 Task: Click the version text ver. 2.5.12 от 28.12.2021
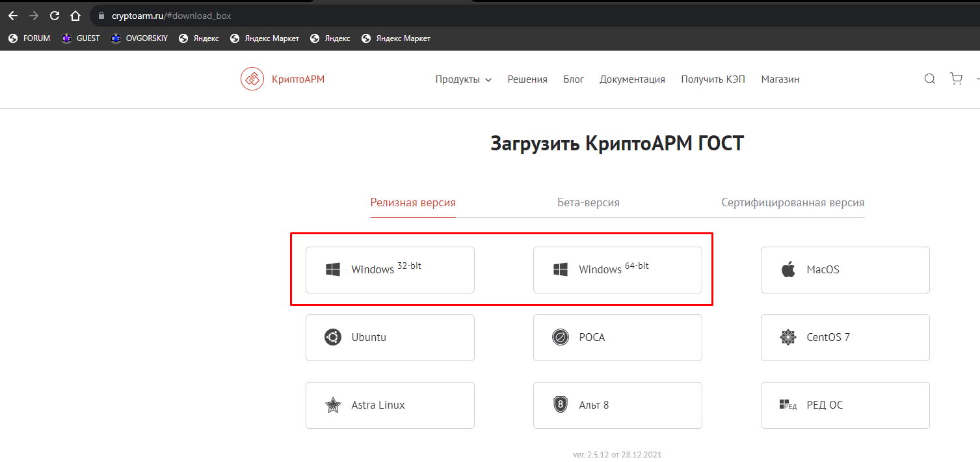[618, 455]
